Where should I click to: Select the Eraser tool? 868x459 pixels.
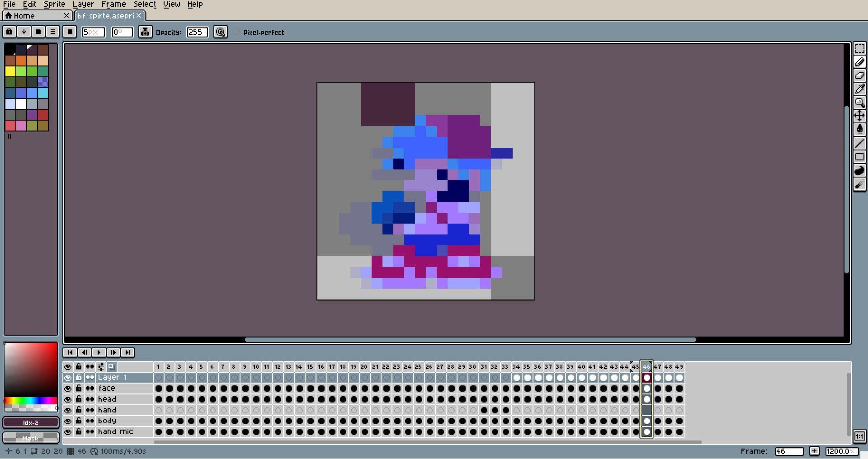coord(859,75)
